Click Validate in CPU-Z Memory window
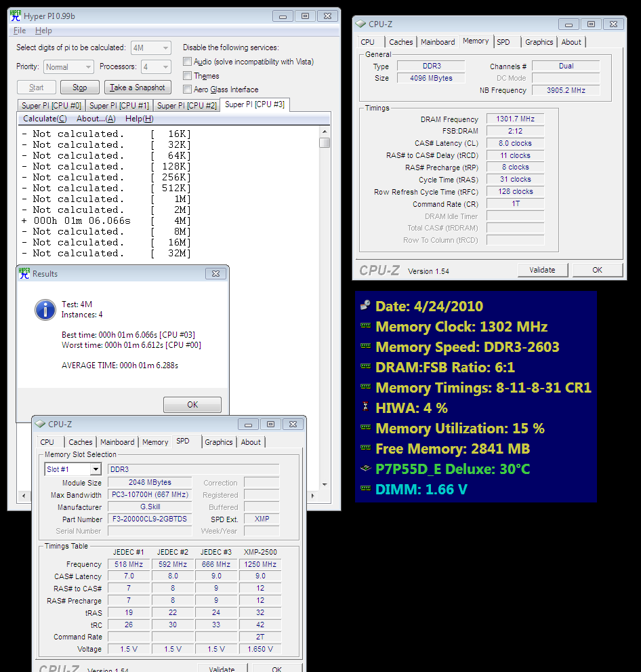The image size is (641, 672). pos(543,270)
